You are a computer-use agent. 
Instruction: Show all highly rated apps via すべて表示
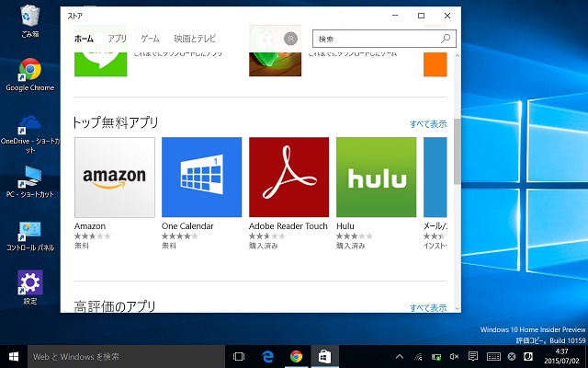pyautogui.click(x=428, y=308)
